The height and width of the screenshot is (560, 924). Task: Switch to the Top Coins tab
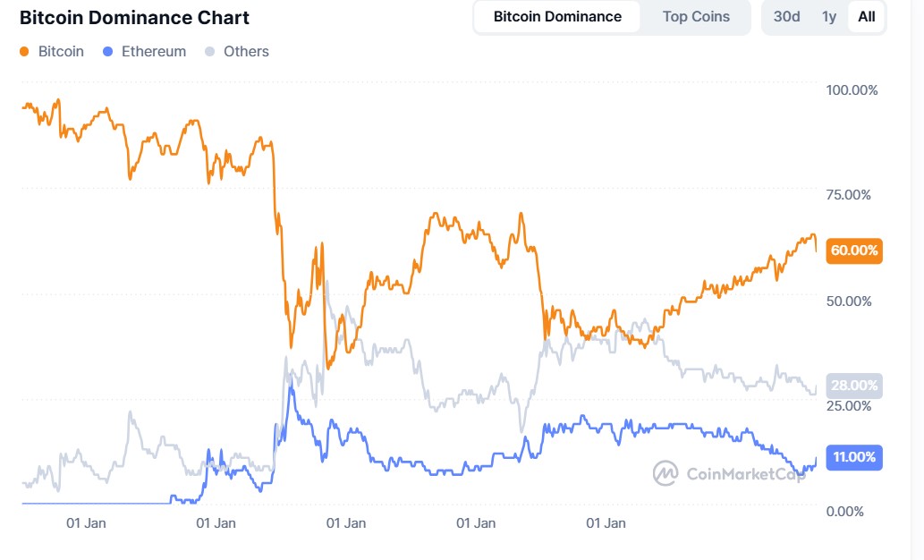[696, 17]
